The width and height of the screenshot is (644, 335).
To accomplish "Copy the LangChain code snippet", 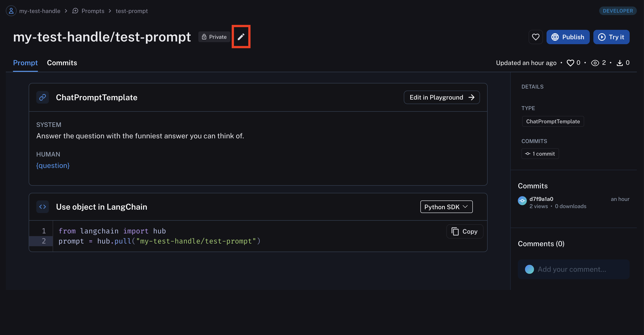I will pos(465,231).
